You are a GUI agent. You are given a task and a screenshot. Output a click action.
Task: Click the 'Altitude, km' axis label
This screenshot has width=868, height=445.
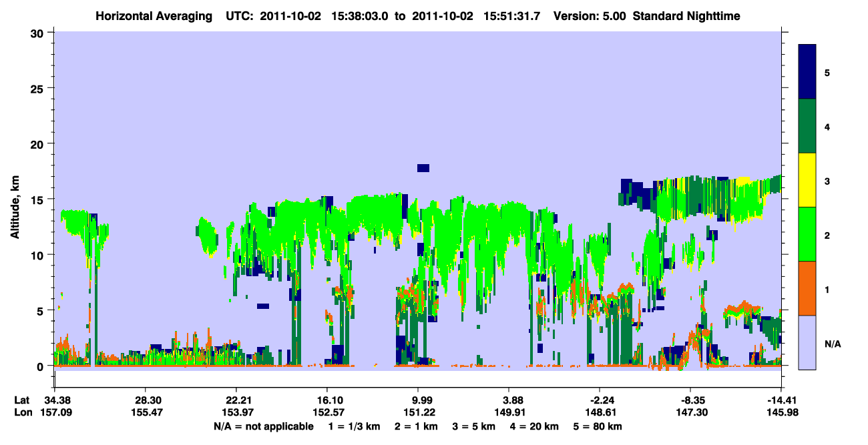[x=15, y=199]
